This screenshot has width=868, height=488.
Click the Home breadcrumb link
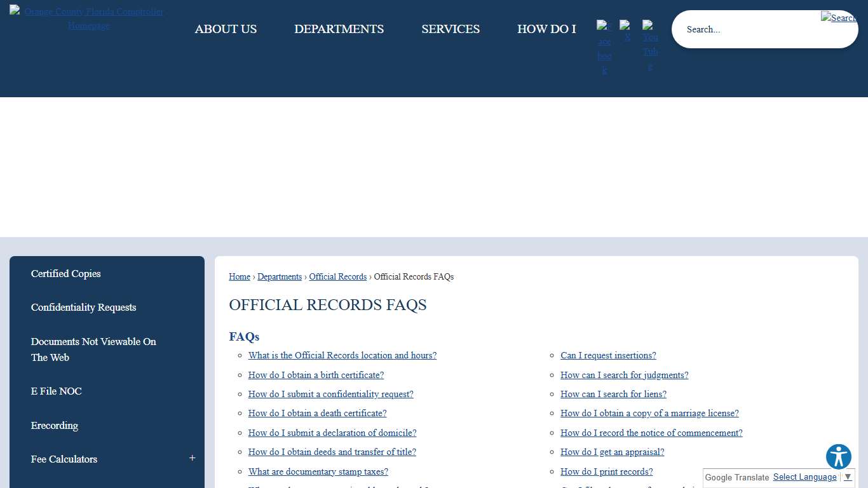coord(240,276)
